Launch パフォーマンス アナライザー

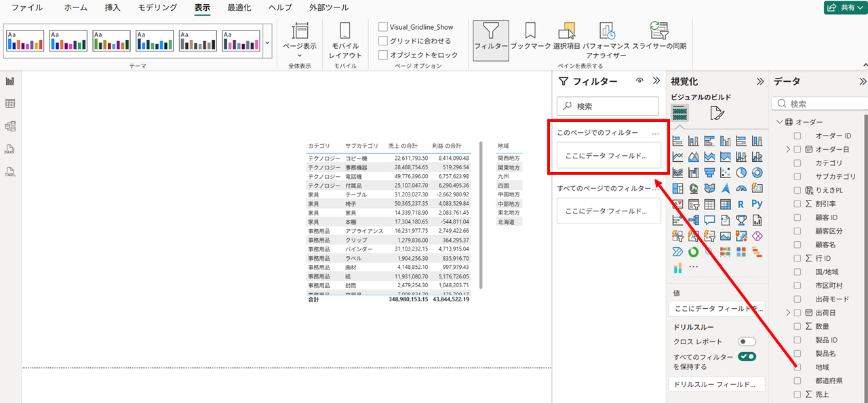point(606,39)
